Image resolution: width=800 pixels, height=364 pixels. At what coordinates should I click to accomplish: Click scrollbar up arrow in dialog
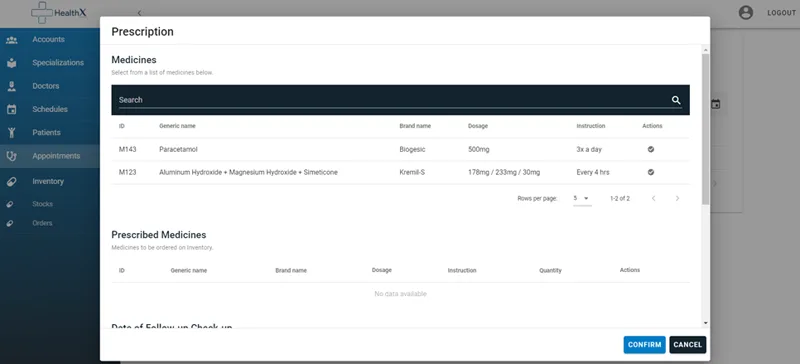(706, 50)
